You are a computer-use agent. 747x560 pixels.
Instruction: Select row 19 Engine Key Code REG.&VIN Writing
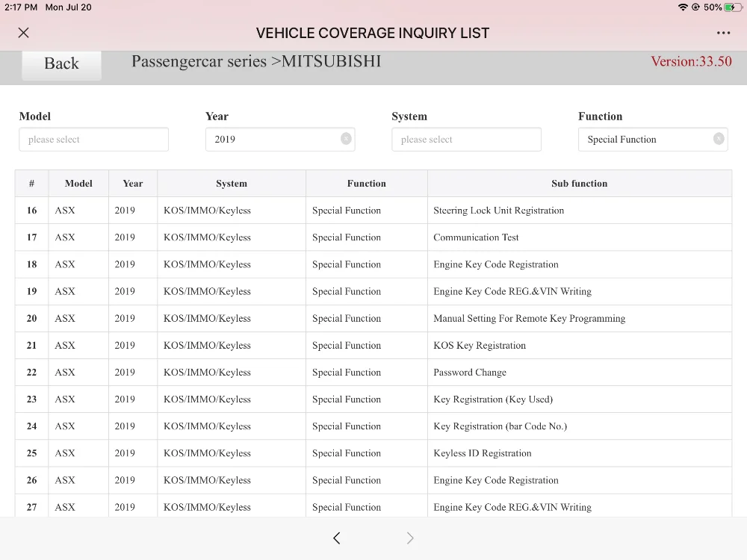tap(373, 291)
